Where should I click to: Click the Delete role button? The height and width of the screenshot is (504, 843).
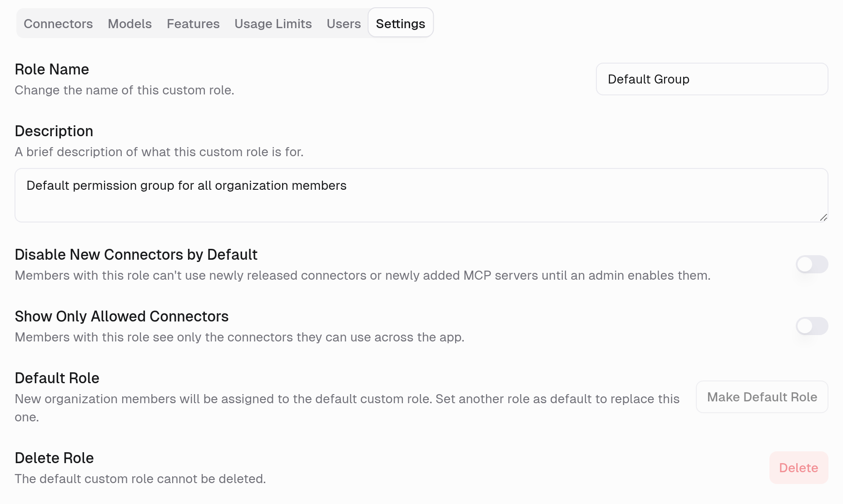798,468
